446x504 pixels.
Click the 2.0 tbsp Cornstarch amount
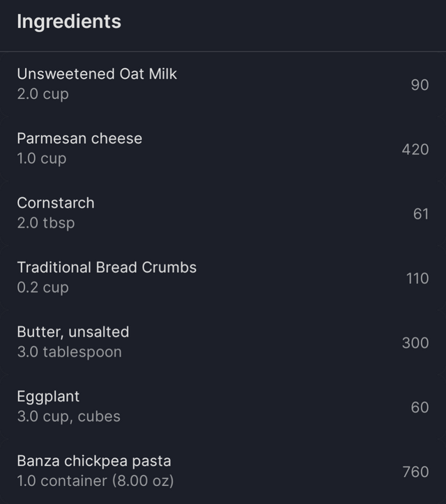click(46, 223)
